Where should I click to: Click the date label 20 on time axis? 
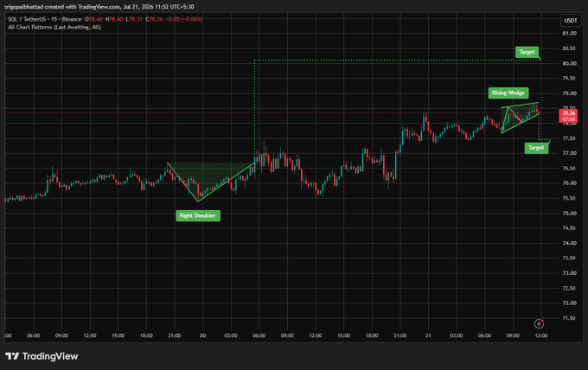[202, 335]
